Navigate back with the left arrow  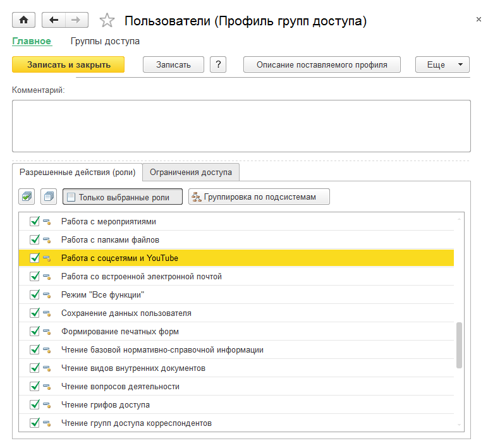(x=54, y=20)
